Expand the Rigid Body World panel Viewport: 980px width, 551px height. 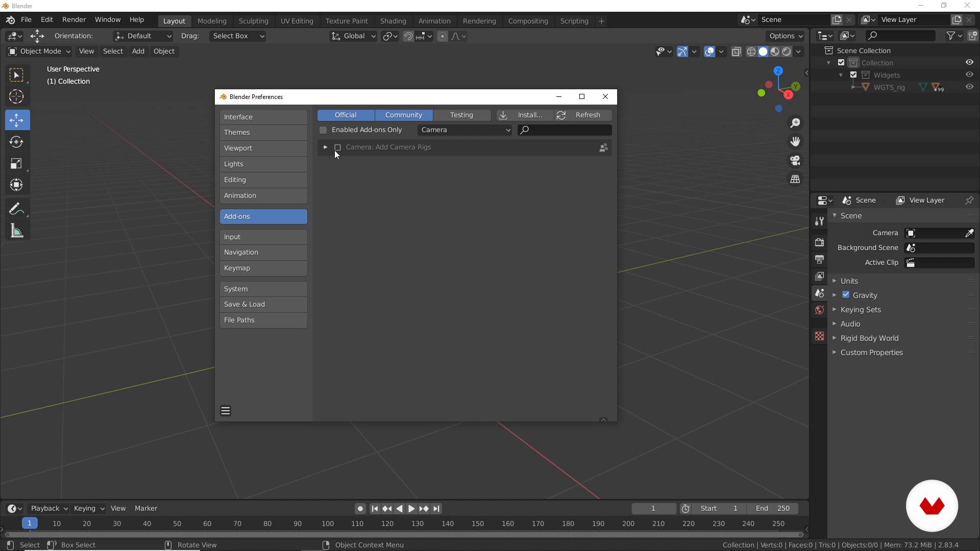coord(869,338)
